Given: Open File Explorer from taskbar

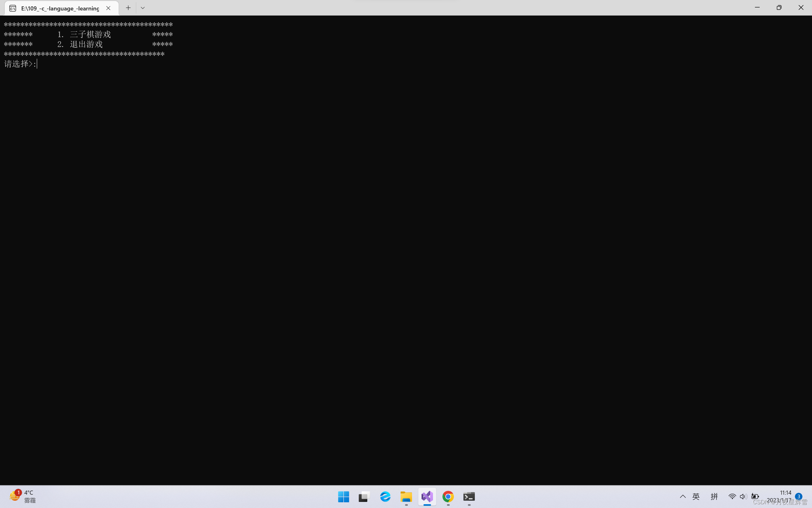Looking at the screenshot, I should click(x=406, y=497).
